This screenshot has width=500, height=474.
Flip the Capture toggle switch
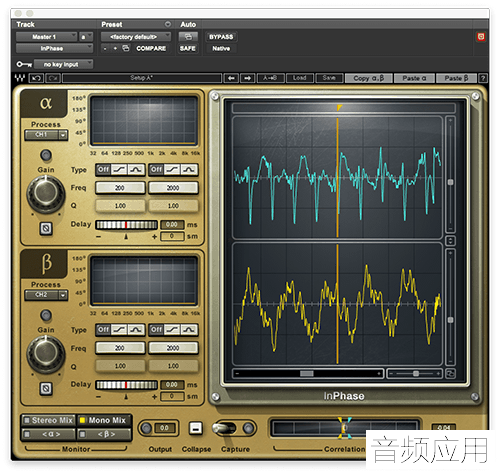coord(225,428)
